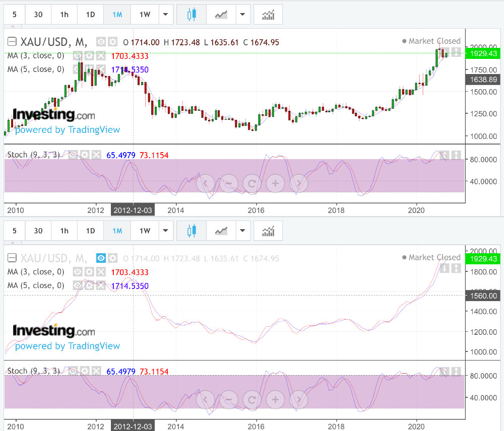Zoom out using minus button on bottom chart
The image size is (504, 431).
point(229,400)
